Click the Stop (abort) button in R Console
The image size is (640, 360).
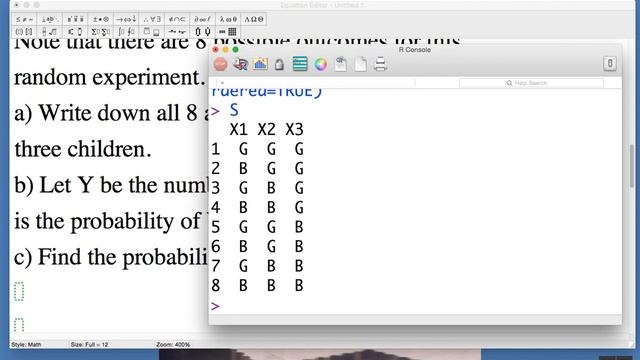[220, 64]
